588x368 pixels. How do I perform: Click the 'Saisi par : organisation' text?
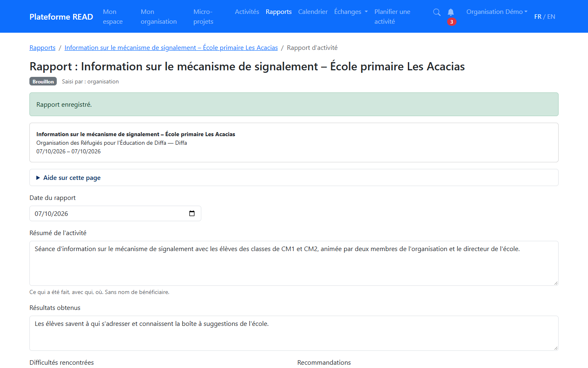pyautogui.click(x=90, y=81)
